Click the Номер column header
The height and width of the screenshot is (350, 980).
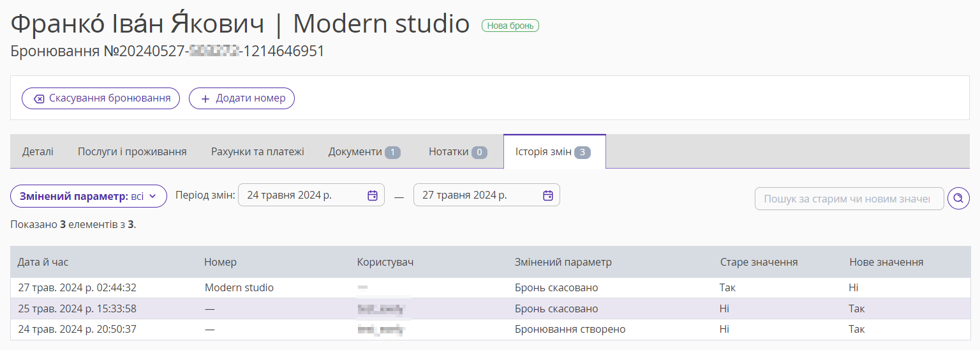[x=220, y=262]
